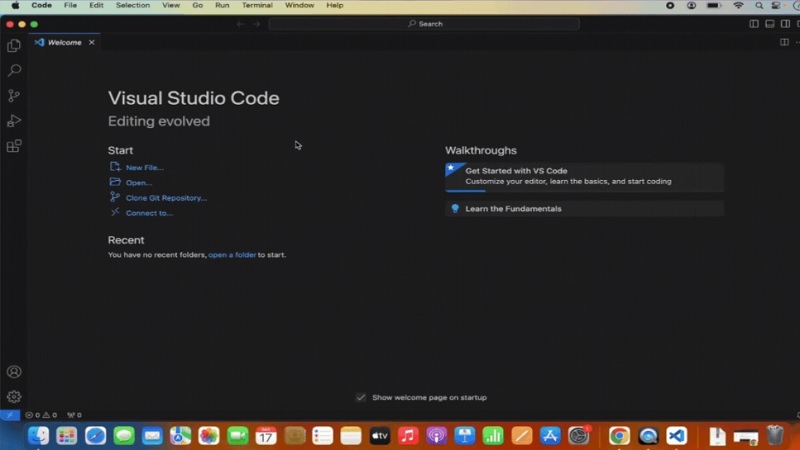Click the star badge on Get Started
This screenshot has height=450, width=800.
coord(451,168)
